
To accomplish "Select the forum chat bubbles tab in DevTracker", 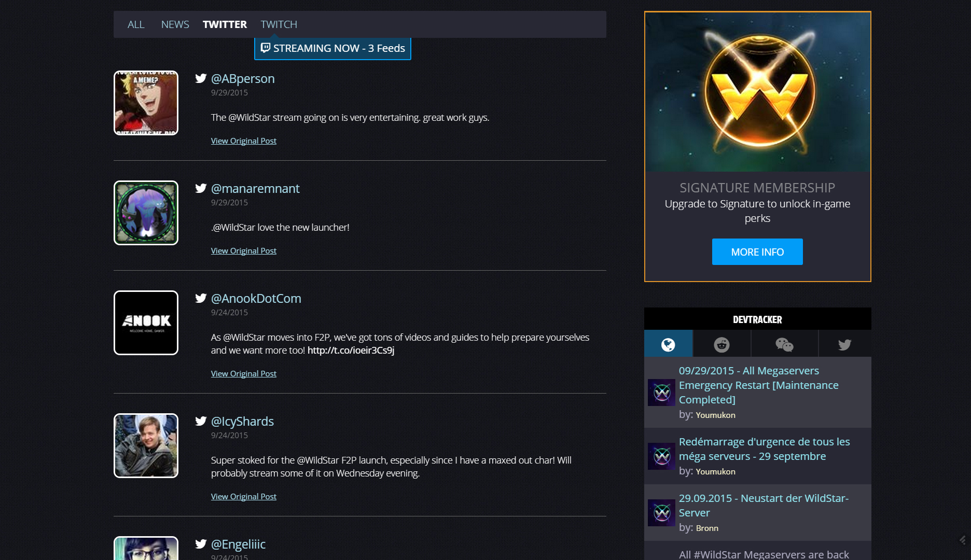I will 784,344.
